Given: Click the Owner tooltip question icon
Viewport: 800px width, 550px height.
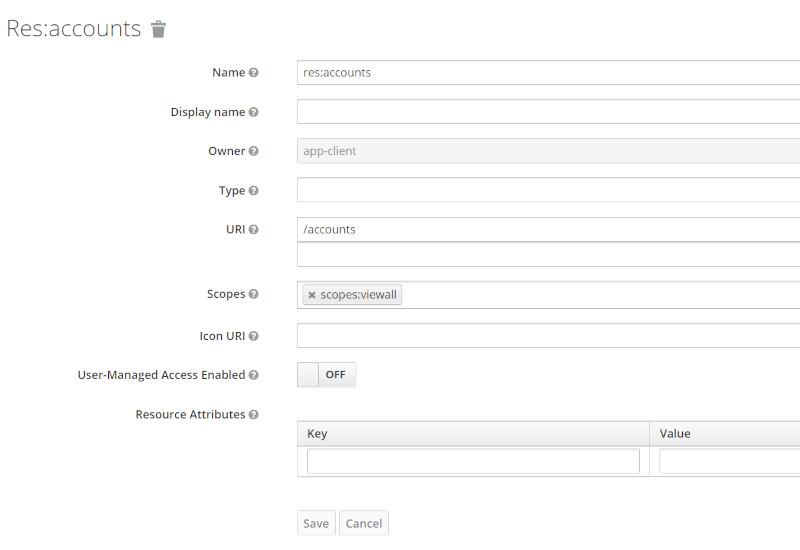Looking at the screenshot, I should [254, 151].
